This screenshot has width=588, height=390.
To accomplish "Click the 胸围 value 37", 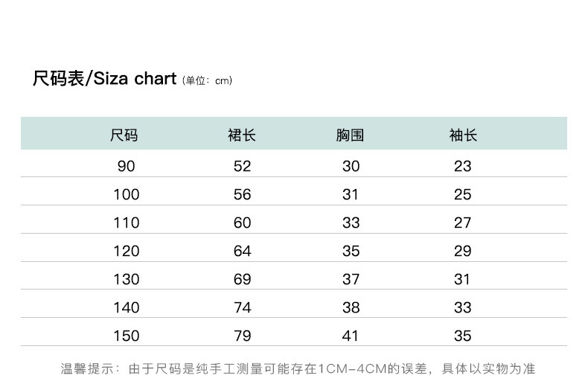I will [x=351, y=279].
